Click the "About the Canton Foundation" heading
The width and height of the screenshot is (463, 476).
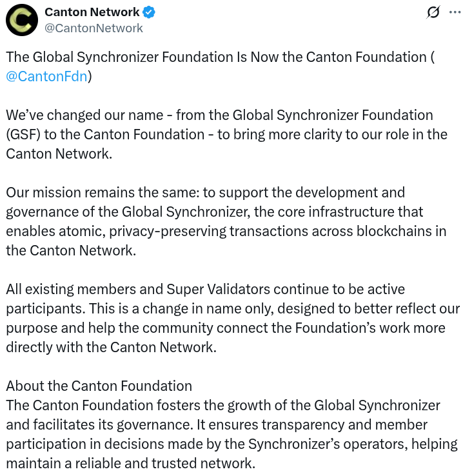point(99,386)
